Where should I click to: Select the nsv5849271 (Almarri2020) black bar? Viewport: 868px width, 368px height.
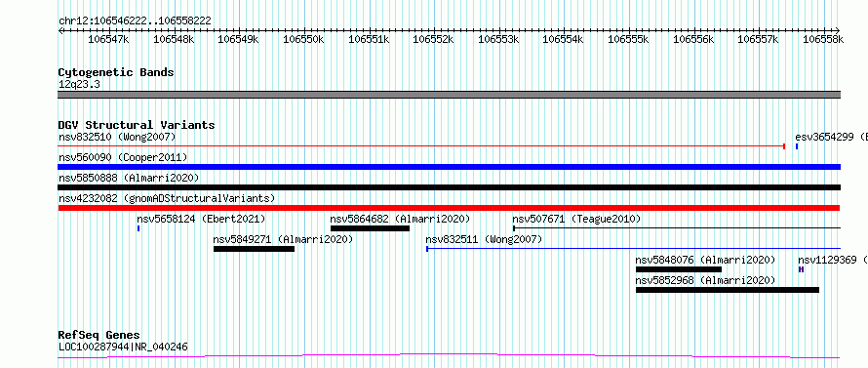(x=254, y=249)
